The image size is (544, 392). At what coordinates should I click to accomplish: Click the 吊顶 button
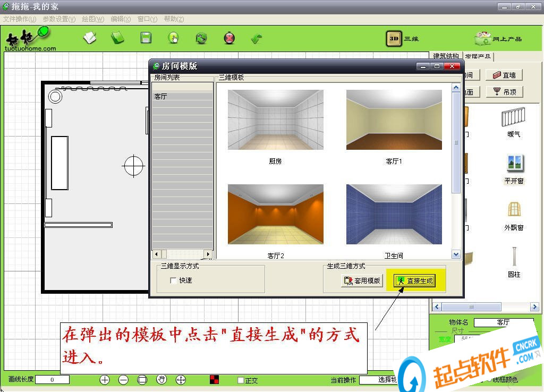click(504, 91)
